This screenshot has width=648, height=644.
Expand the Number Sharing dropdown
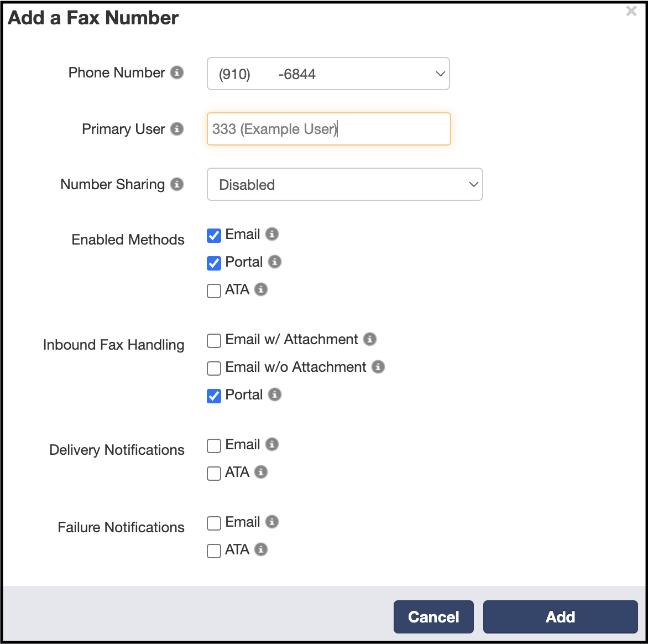click(344, 184)
